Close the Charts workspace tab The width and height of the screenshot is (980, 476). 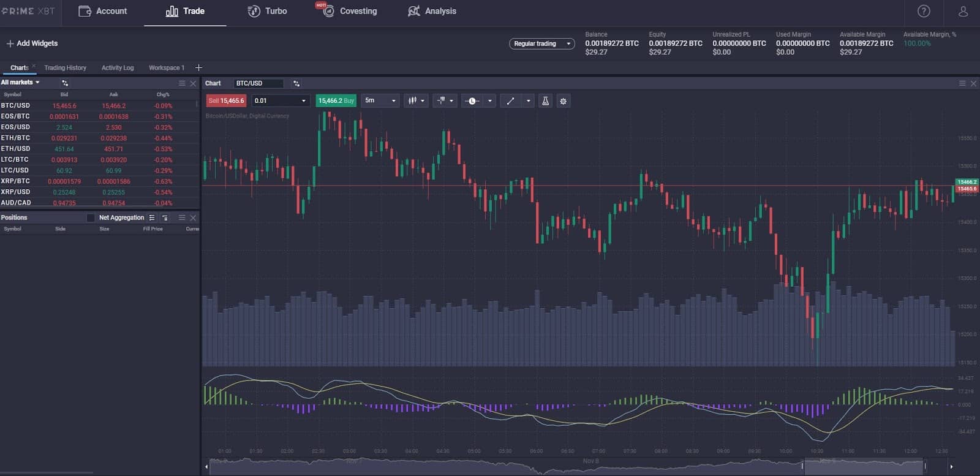[34, 65]
